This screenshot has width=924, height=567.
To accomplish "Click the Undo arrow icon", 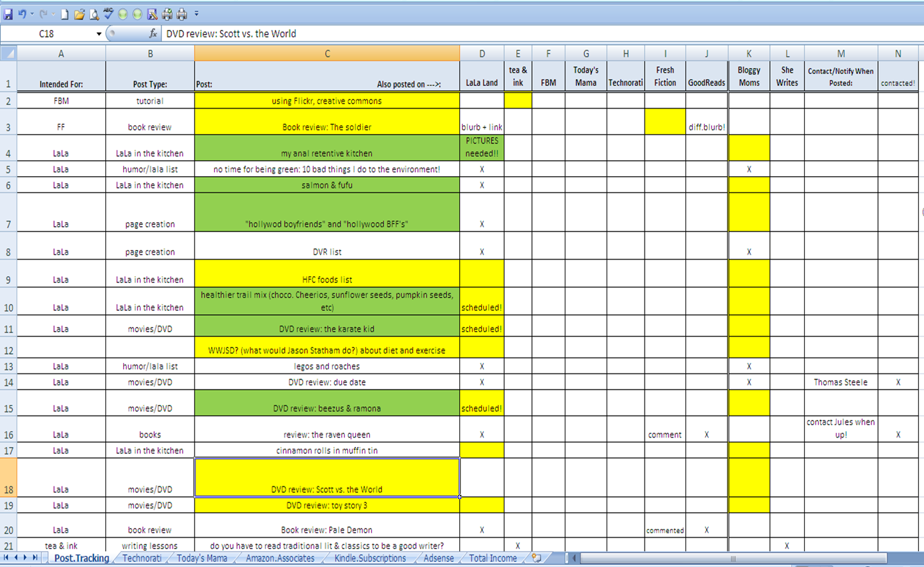I will (23, 14).
